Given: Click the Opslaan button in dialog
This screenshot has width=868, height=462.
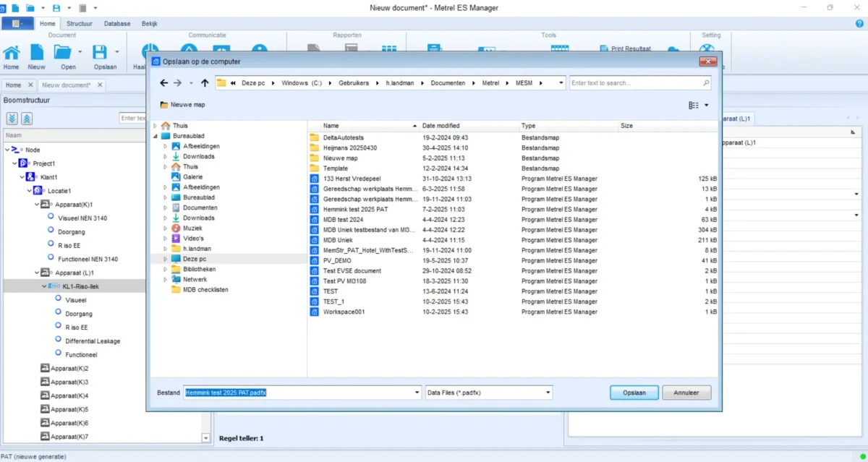Looking at the screenshot, I should (x=634, y=393).
